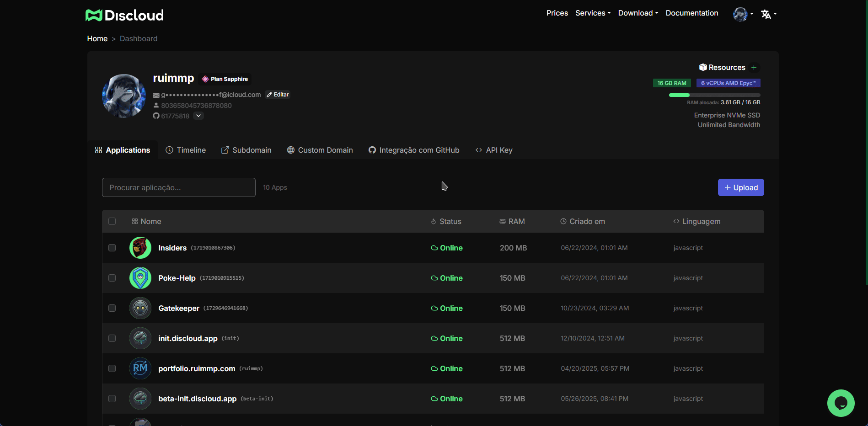Open the API Key tab

pos(494,150)
